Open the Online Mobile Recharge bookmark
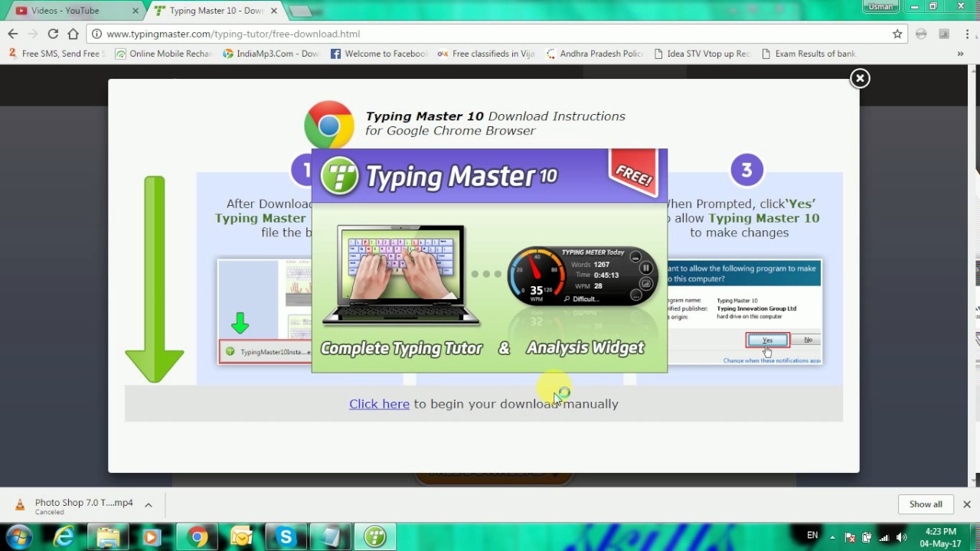The height and width of the screenshot is (551, 980). pos(163,54)
